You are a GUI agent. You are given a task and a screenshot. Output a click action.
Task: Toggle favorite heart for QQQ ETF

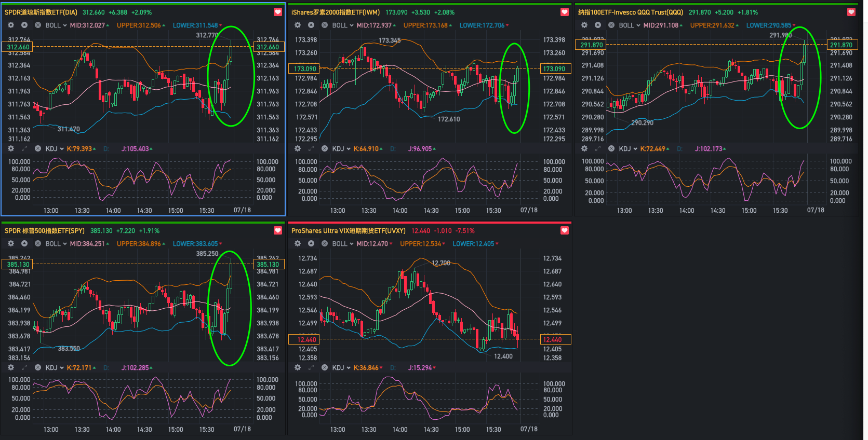coord(851,12)
